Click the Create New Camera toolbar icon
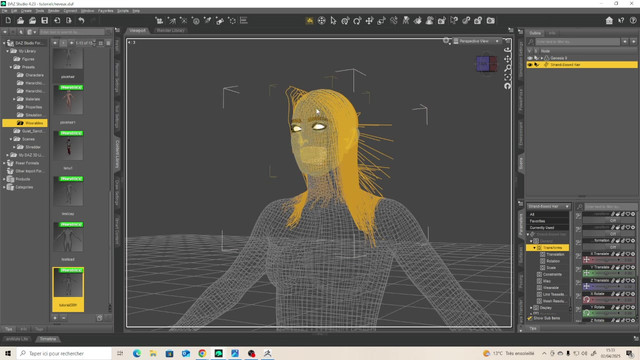Screen dimensions: 640x360 click(x=160, y=20)
